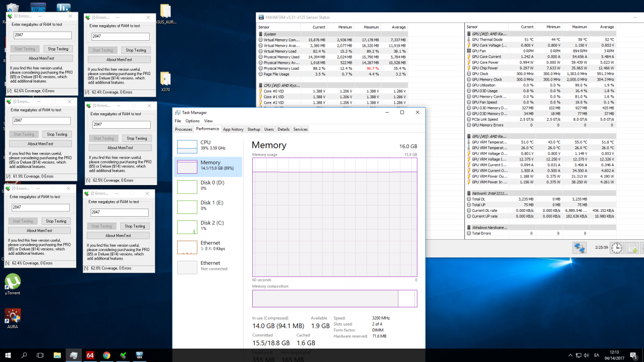Open the View menu in Task Manager

208,121
